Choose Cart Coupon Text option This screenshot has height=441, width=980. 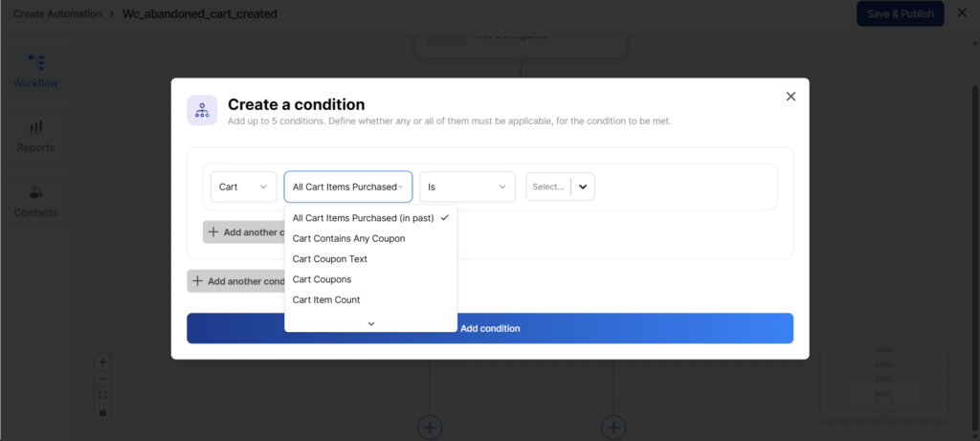point(330,259)
